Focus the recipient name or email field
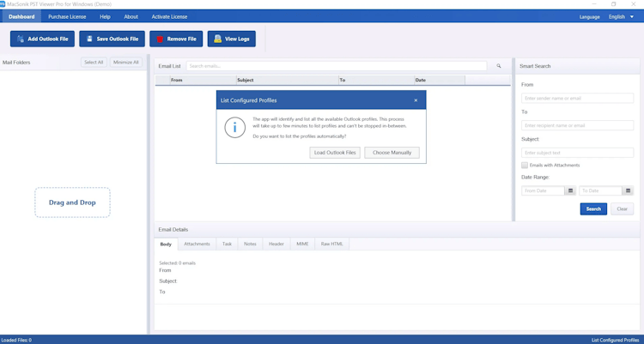This screenshot has width=644, height=344. pos(578,125)
